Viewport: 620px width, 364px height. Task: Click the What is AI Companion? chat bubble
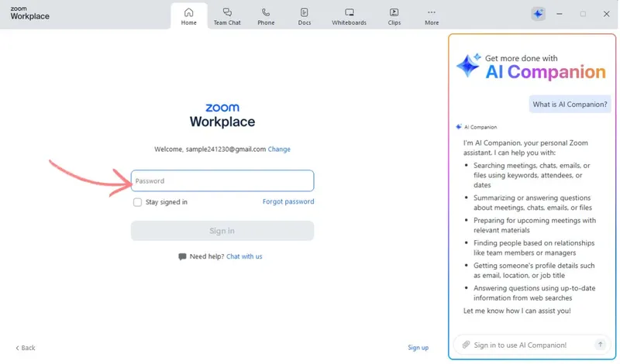(570, 105)
